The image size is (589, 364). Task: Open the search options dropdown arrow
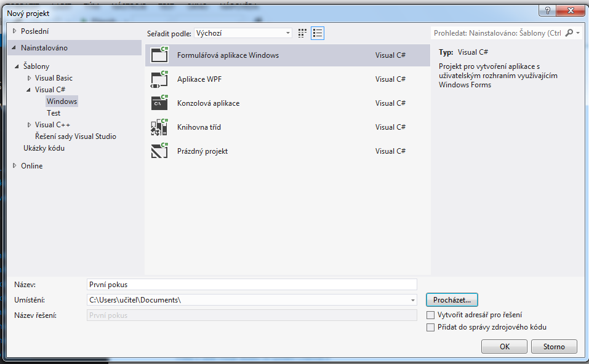[x=578, y=33]
